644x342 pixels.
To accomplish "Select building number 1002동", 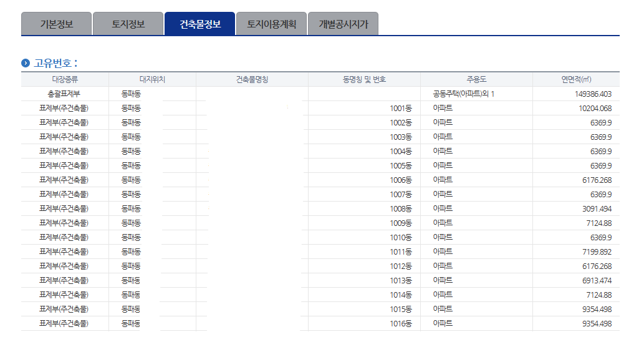I will [x=401, y=122].
